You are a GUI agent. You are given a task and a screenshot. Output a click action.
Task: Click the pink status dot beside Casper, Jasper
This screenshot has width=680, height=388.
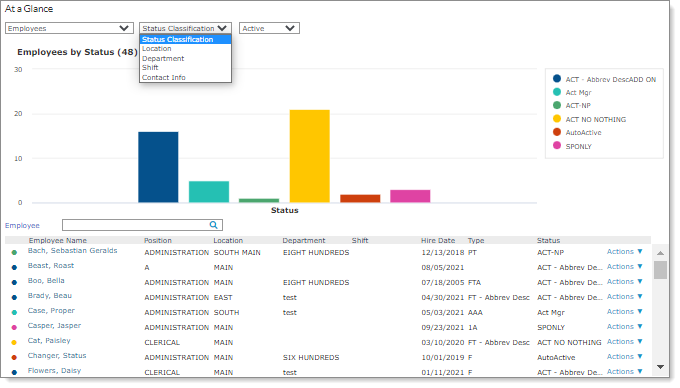click(x=14, y=327)
